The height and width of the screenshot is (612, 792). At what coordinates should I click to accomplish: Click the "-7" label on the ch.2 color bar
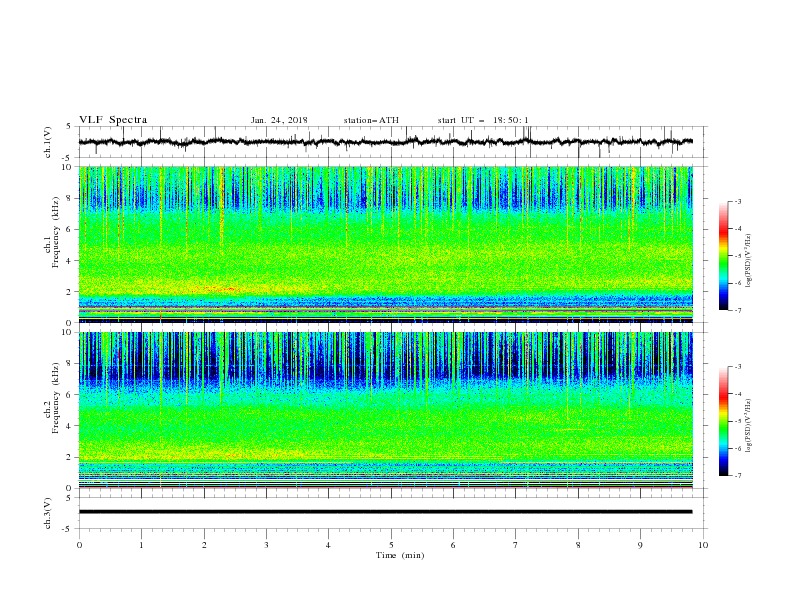point(737,475)
